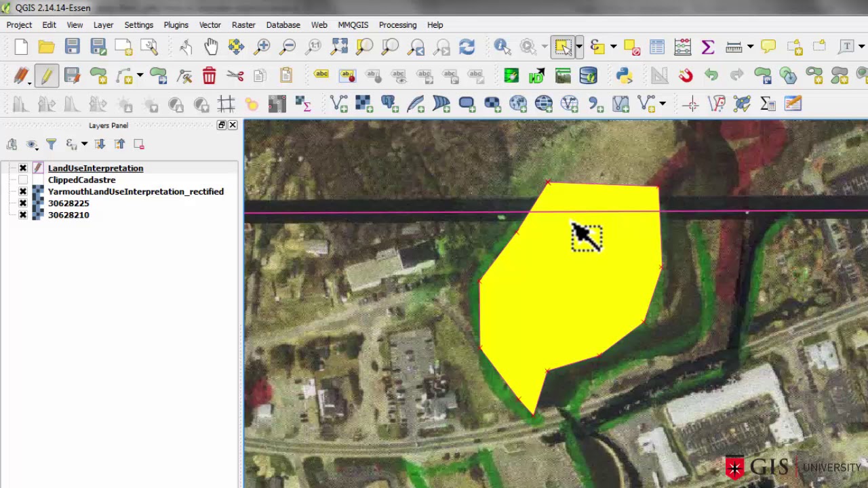Cut features with scissors icon
This screenshot has height=488, width=868.
235,75
